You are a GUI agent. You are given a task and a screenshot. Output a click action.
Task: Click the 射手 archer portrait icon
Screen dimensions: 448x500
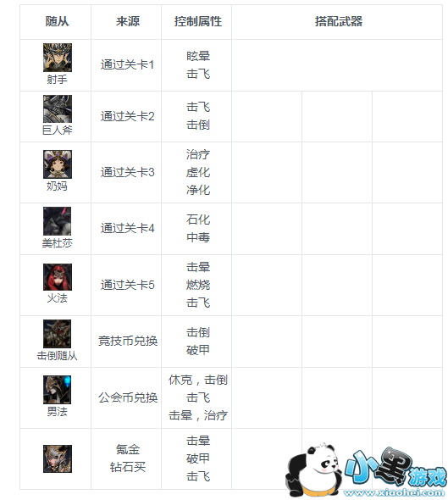click(x=58, y=58)
